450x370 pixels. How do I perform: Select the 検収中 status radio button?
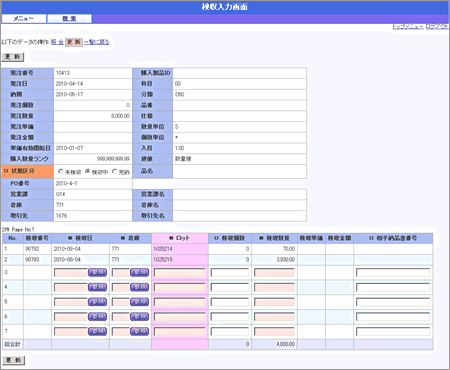click(x=88, y=171)
